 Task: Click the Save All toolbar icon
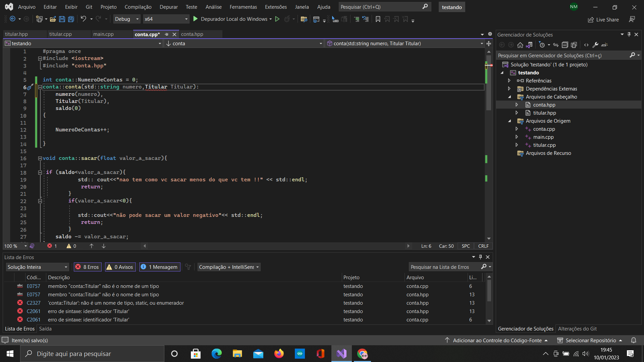71,19
